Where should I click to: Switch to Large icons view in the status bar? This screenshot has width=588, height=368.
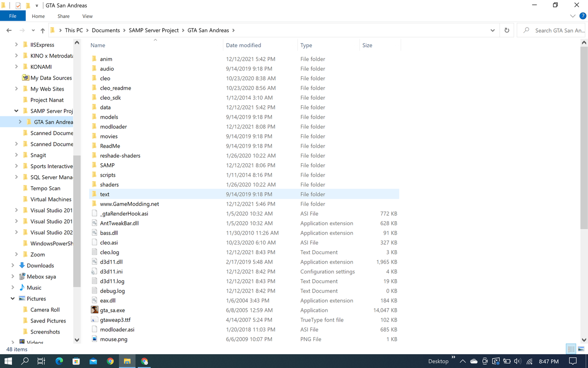click(x=581, y=349)
